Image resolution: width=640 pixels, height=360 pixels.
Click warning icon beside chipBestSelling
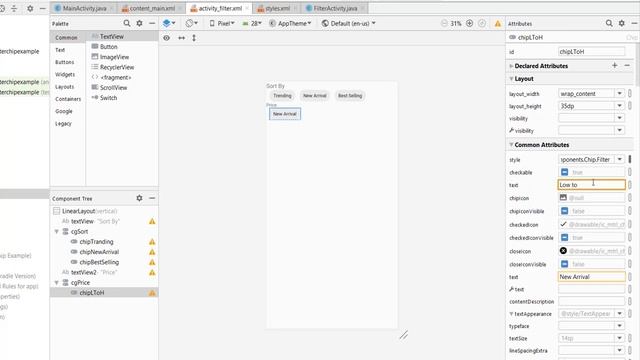152,262
